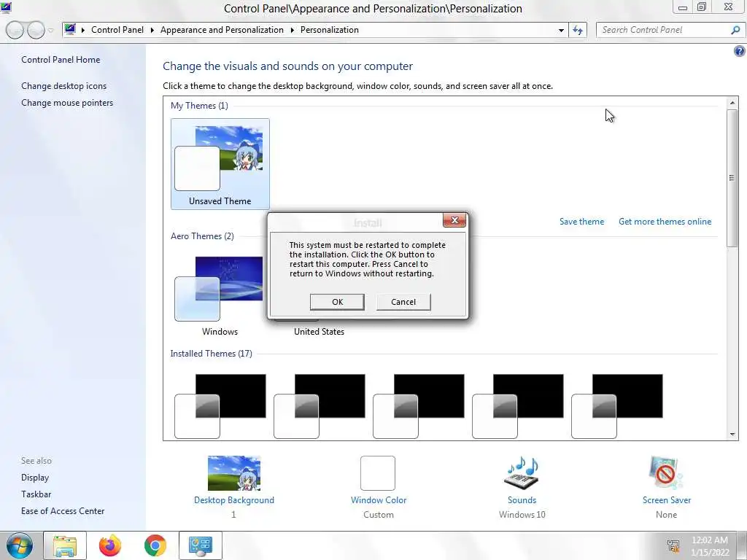The height and width of the screenshot is (560, 747).
Task: Open the Window Color swatch icon
Action: (378, 473)
